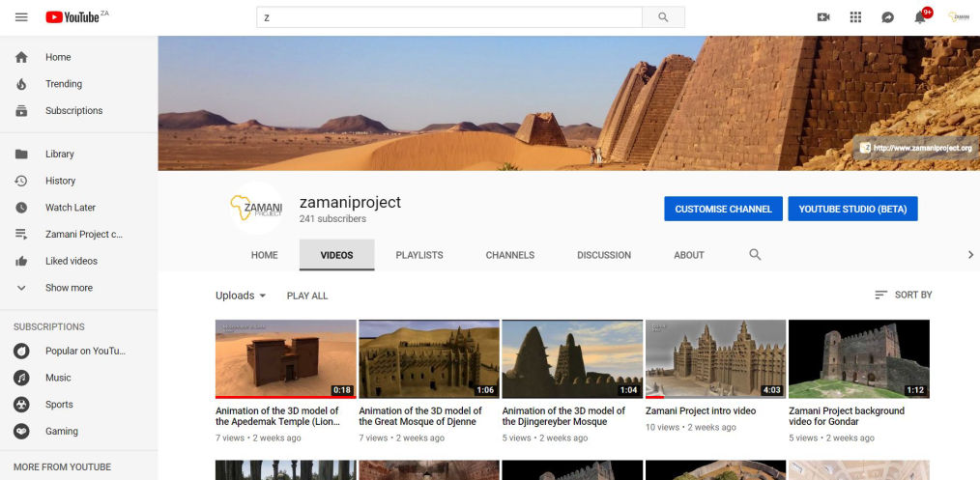The height and width of the screenshot is (480, 980).
Task: Switch to the CHANNELS tab
Action: 510,255
